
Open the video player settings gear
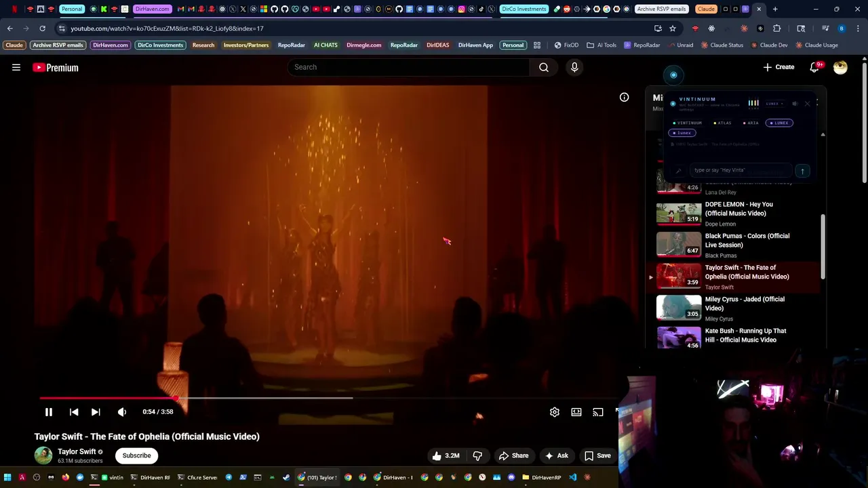tap(555, 411)
